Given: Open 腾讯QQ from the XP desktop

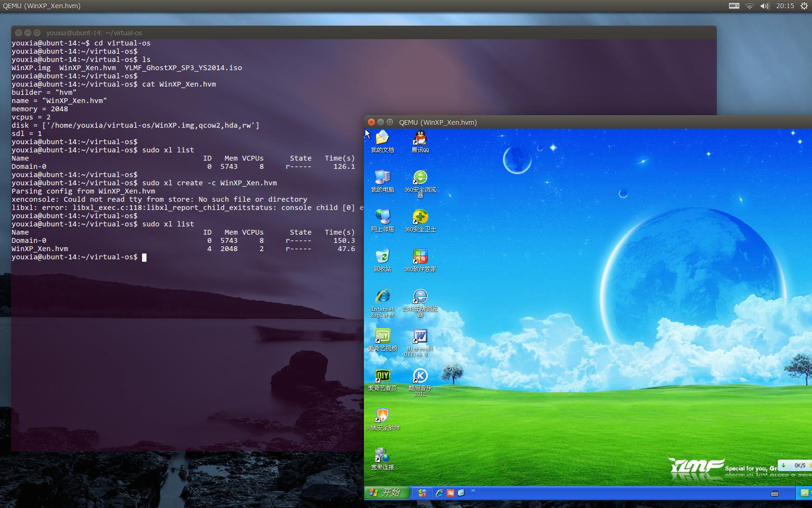Looking at the screenshot, I should click(420, 140).
